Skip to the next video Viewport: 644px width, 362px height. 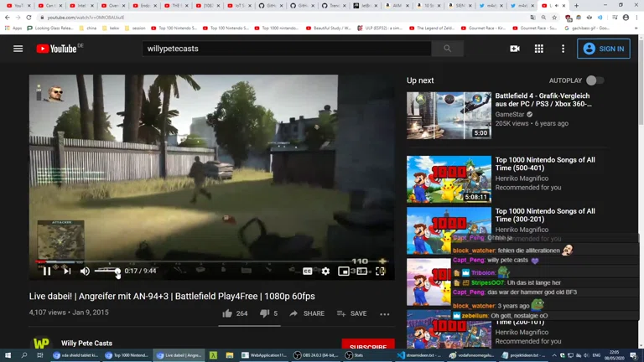click(x=67, y=271)
